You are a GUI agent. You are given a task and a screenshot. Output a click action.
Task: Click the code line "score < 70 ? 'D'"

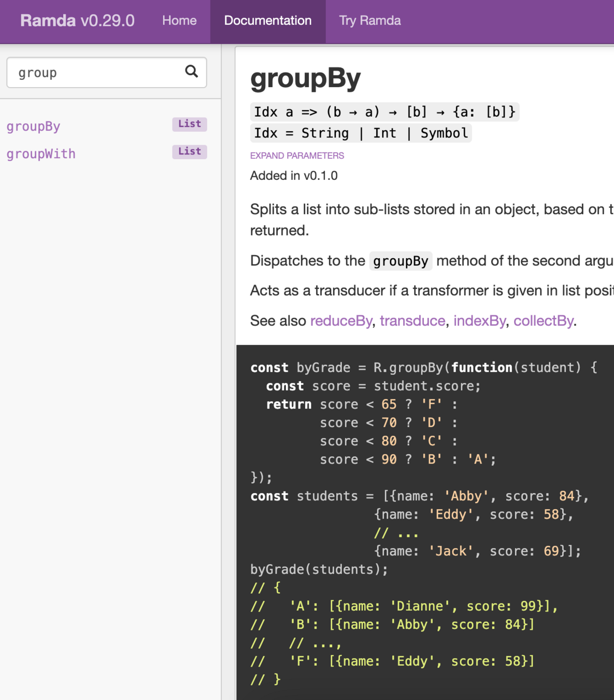(x=389, y=423)
